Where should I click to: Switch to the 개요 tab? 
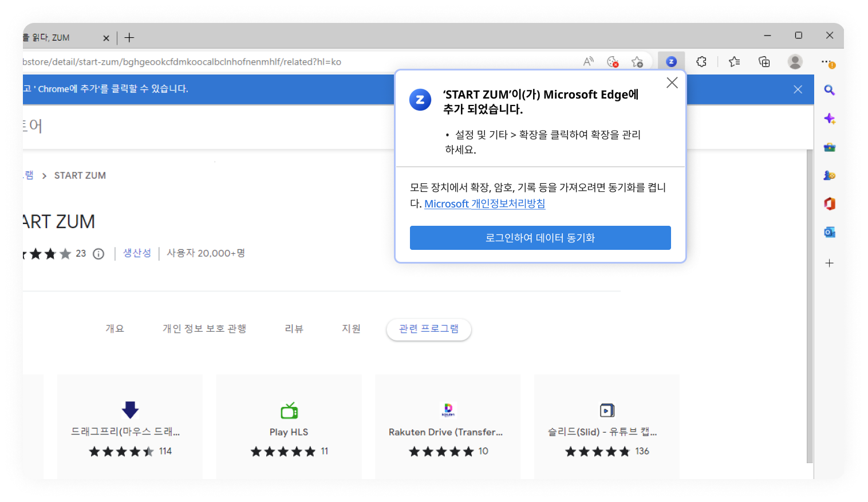(x=115, y=328)
